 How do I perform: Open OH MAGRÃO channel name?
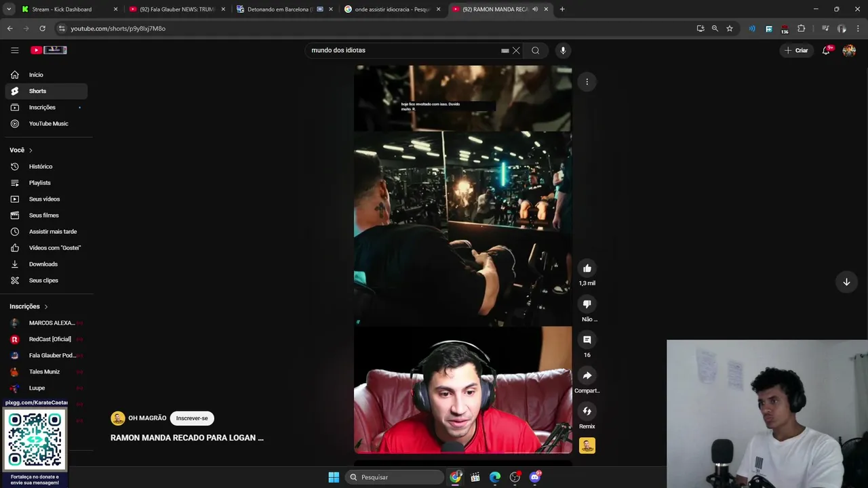[147, 418]
